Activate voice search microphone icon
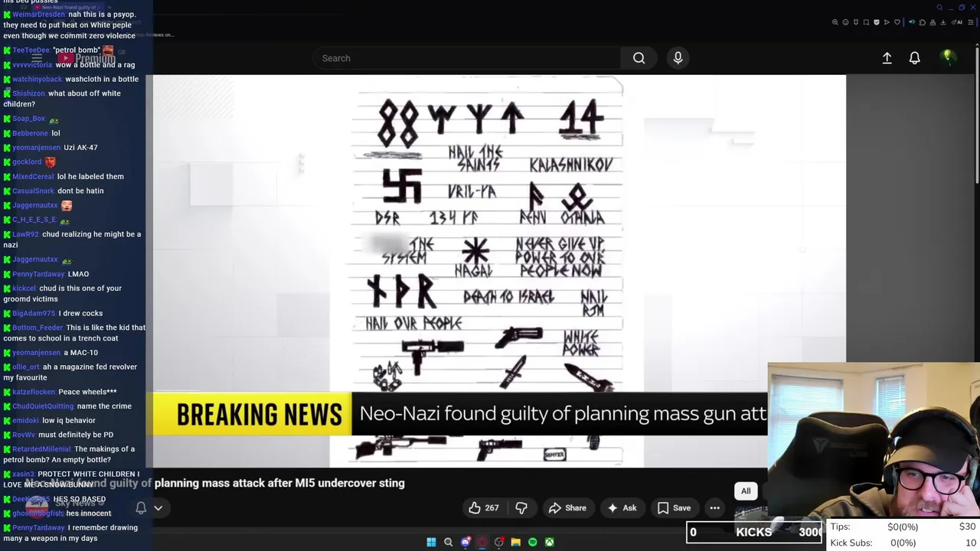Viewport: 980px width, 551px height. [x=678, y=58]
